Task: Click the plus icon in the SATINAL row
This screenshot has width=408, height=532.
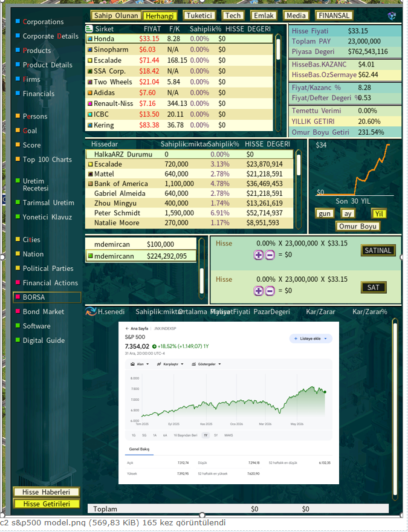Action: coord(259,255)
